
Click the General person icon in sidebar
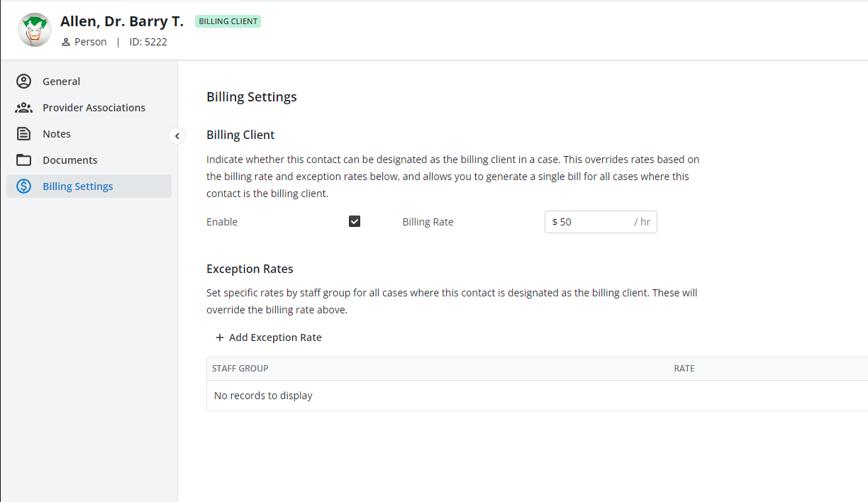[x=24, y=82]
